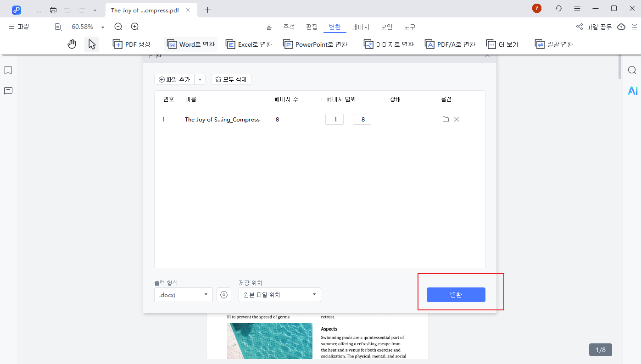Viewport: 641px width, 364px height.
Task: Expand the 파일 추가 dropdown arrow
Action: pos(200,79)
